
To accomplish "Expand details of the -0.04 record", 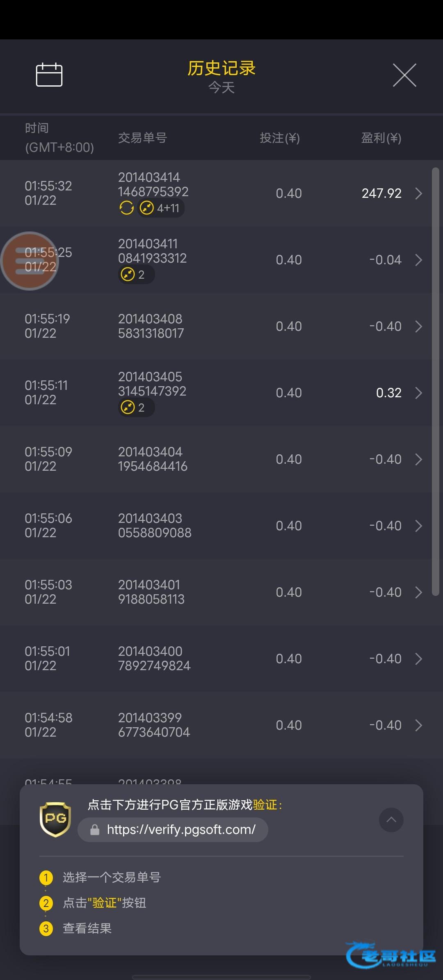I will point(418,260).
